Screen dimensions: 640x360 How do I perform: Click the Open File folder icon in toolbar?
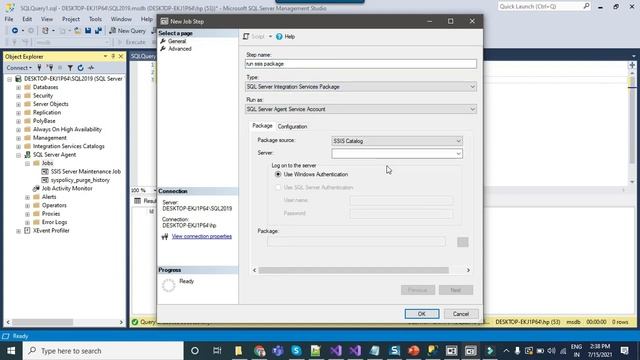point(77,31)
